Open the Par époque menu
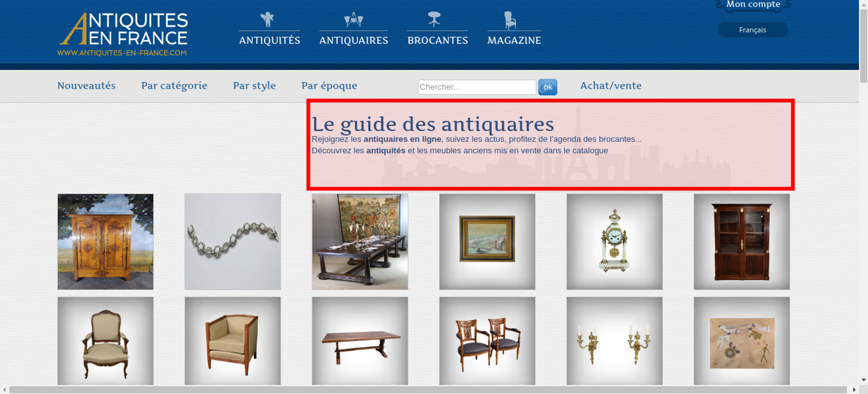Screen dimensions: 868x394 [329, 86]
